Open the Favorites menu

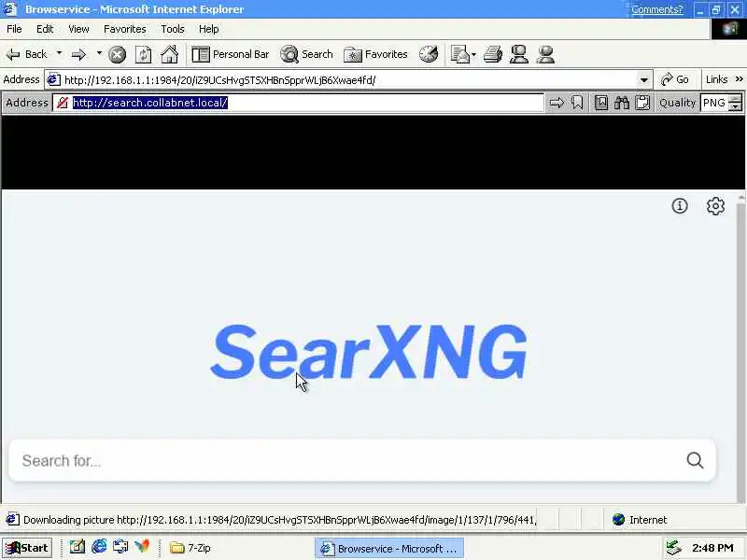[x=125, y=29]
